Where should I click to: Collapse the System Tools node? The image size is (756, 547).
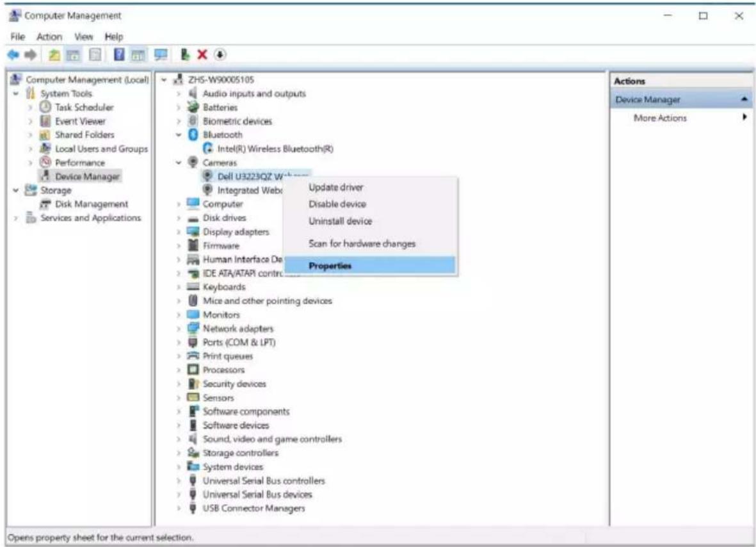tap(16, 94)
